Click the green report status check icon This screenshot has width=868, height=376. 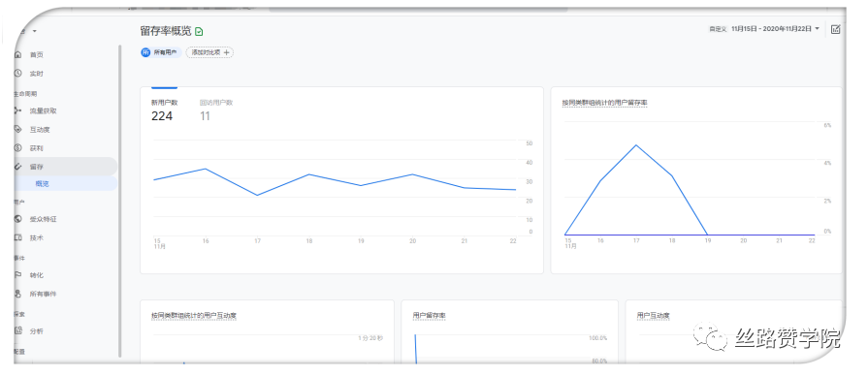click(199, 32)
